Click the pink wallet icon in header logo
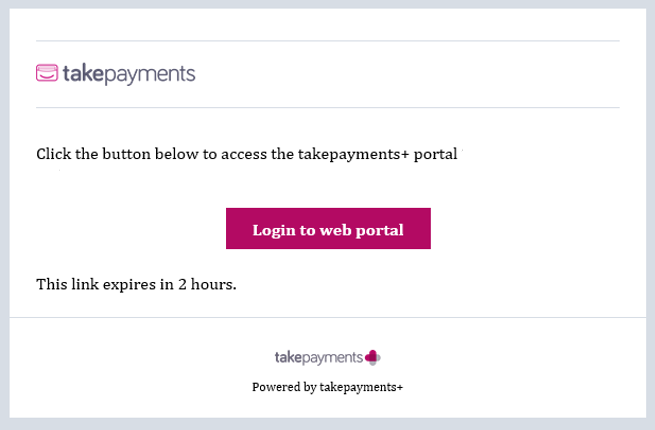 [47, 73]
